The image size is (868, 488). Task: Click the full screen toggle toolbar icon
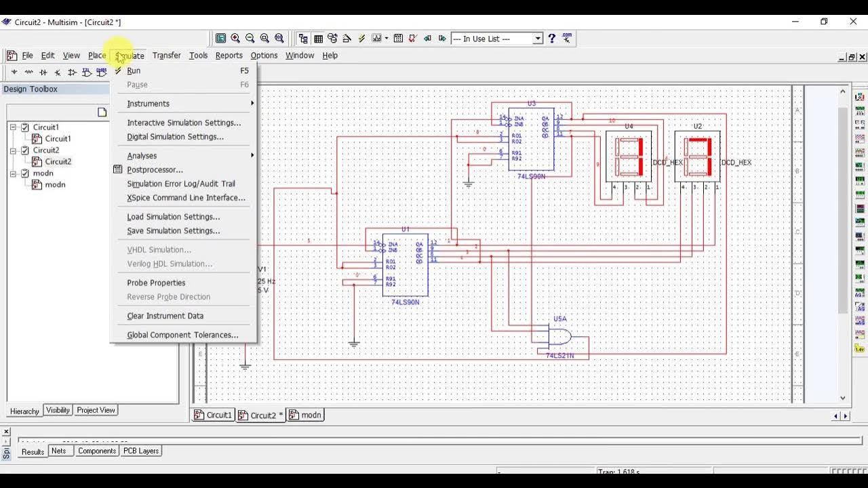221,39
